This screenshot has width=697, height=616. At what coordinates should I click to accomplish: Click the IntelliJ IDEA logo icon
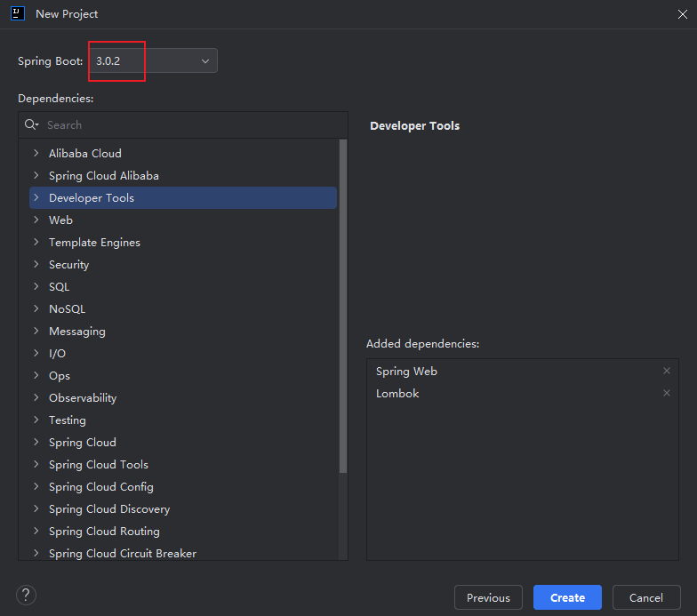[x=18, y=14]
